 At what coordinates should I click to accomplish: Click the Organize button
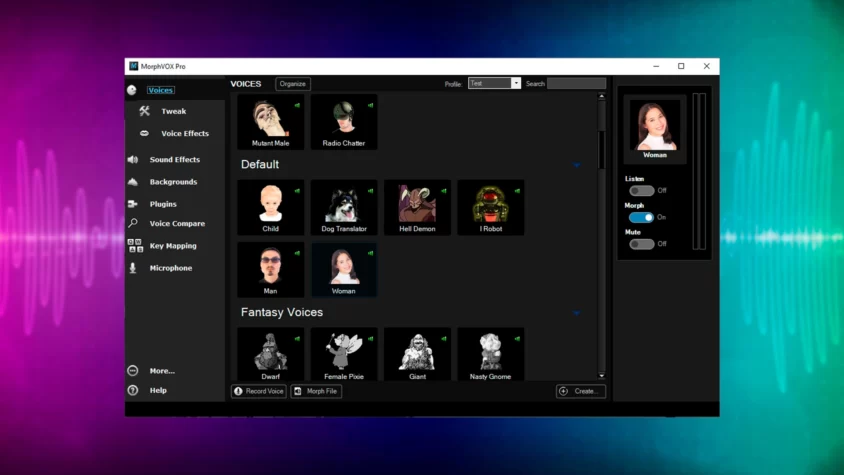click(293, 84)
